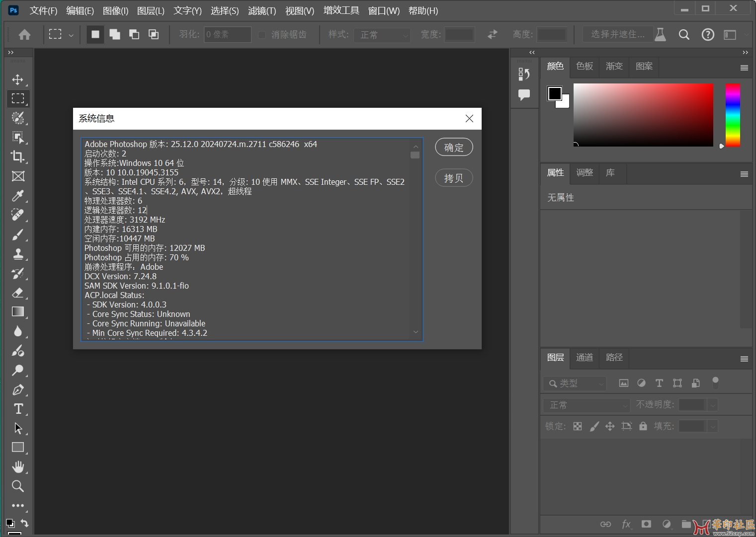Viewport: 756px width, 537px height.
Task: Toggle the layer filter on/off switch
Action: pos(715,383)
